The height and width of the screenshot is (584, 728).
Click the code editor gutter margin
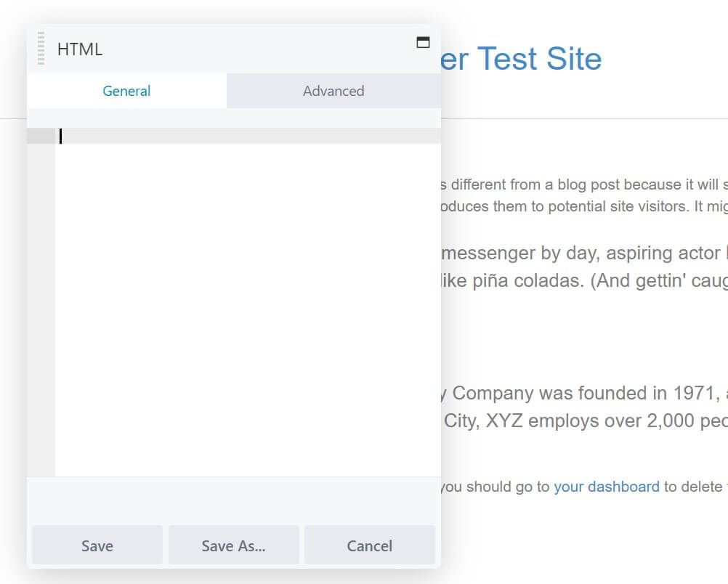pos(41,291)
